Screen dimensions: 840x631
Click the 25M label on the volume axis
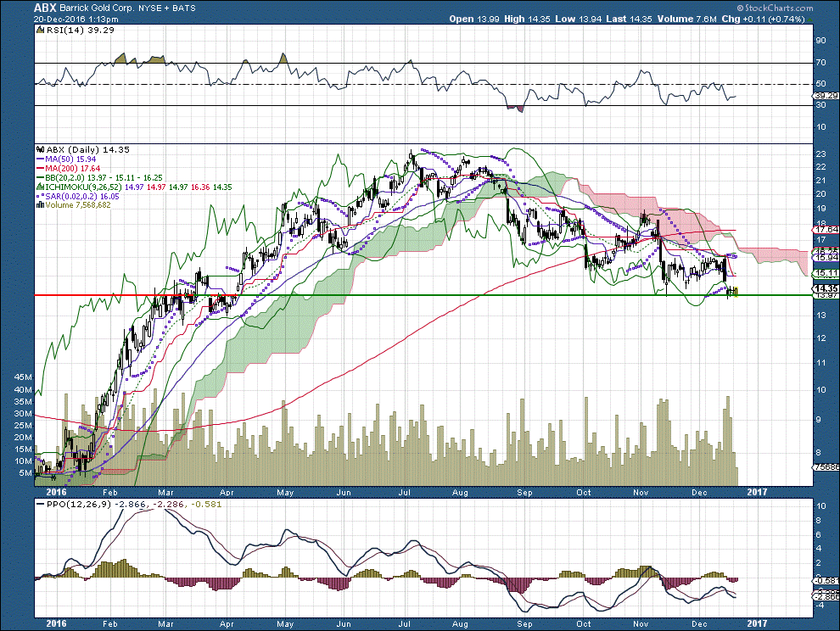coord(24,425)
